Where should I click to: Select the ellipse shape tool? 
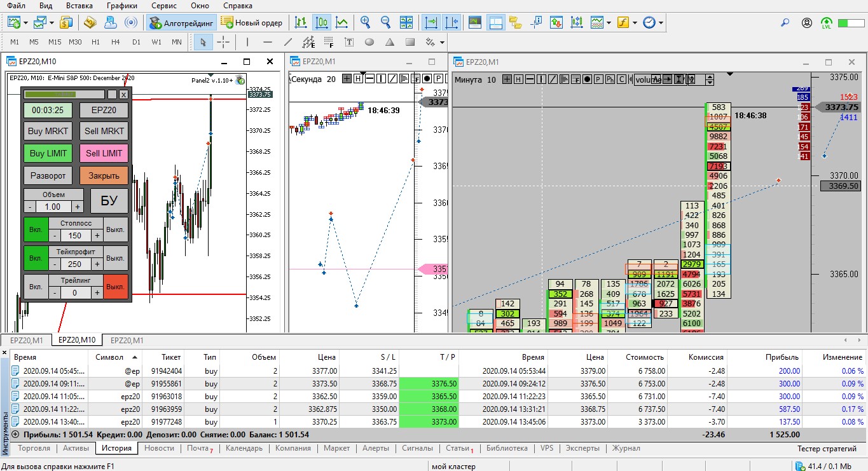click(x=369, y=43)
